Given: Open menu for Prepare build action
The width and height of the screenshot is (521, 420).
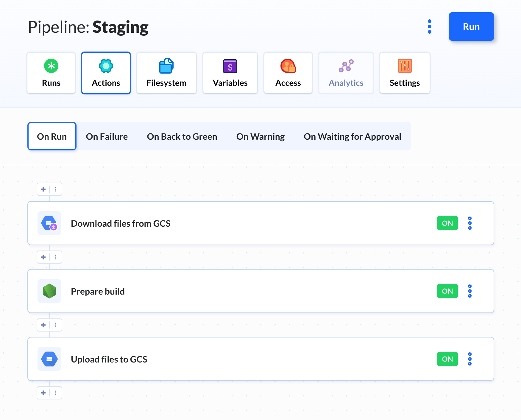Looking at the screenshot, I should 470,291.
